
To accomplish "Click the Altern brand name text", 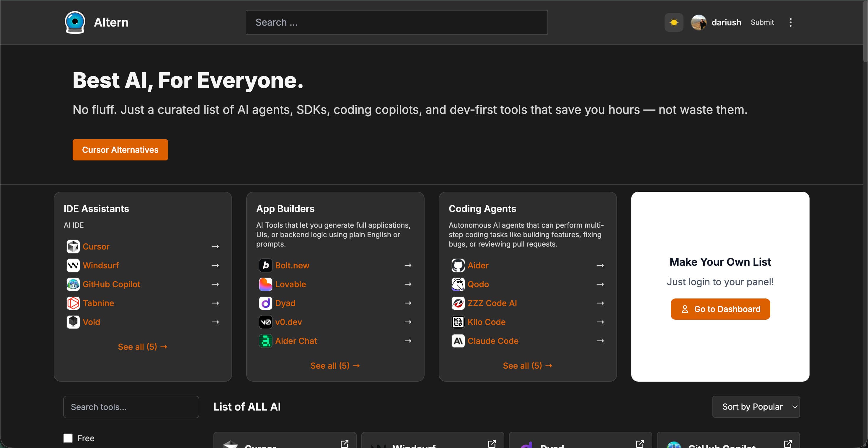I will coord(111,22).
